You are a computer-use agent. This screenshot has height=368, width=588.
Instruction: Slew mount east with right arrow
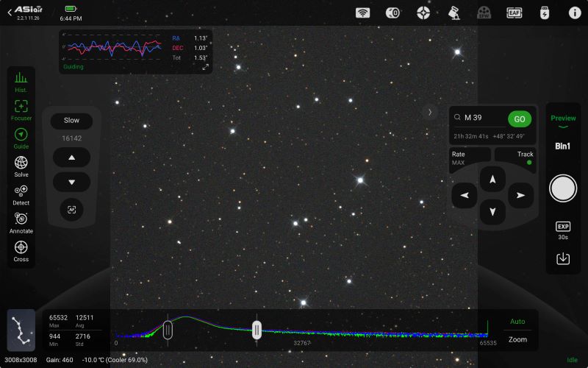(520, 195)
